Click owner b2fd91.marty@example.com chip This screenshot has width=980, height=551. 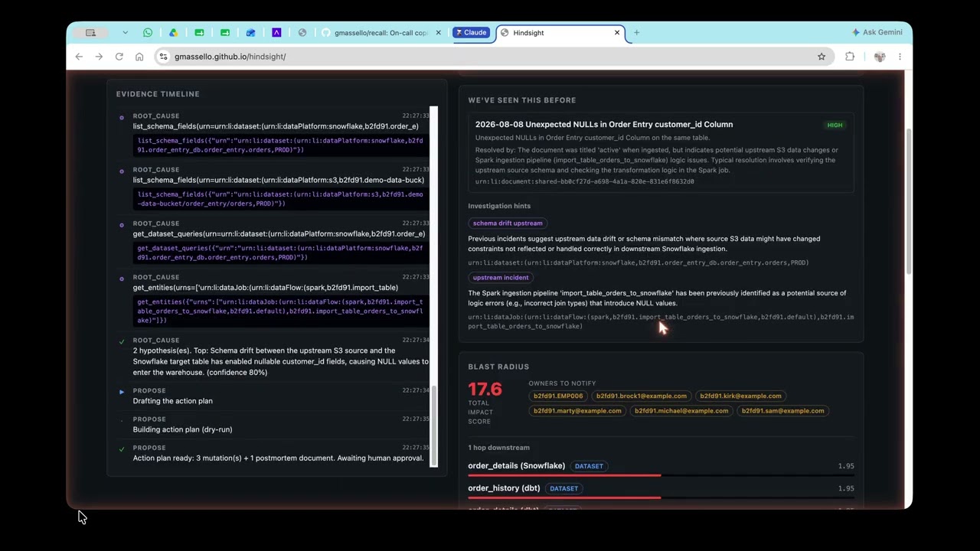tap(577, 411)
